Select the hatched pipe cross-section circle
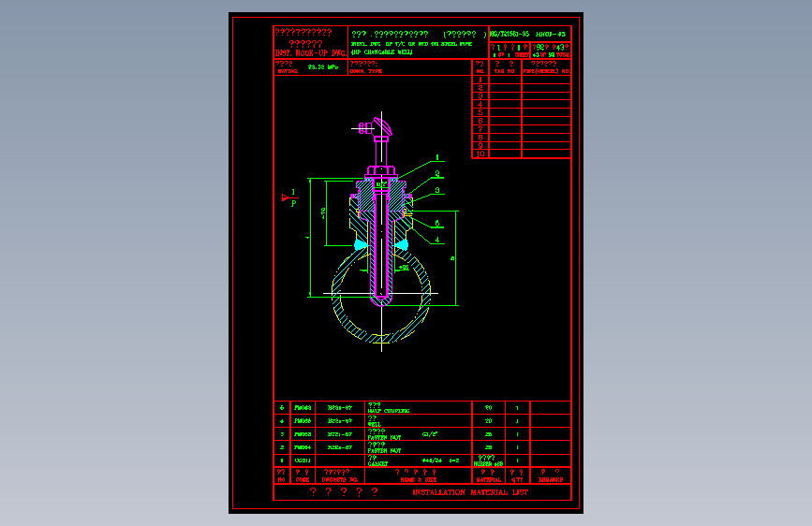Viewport: 812px width, 526px height. [x=382, y=295]
